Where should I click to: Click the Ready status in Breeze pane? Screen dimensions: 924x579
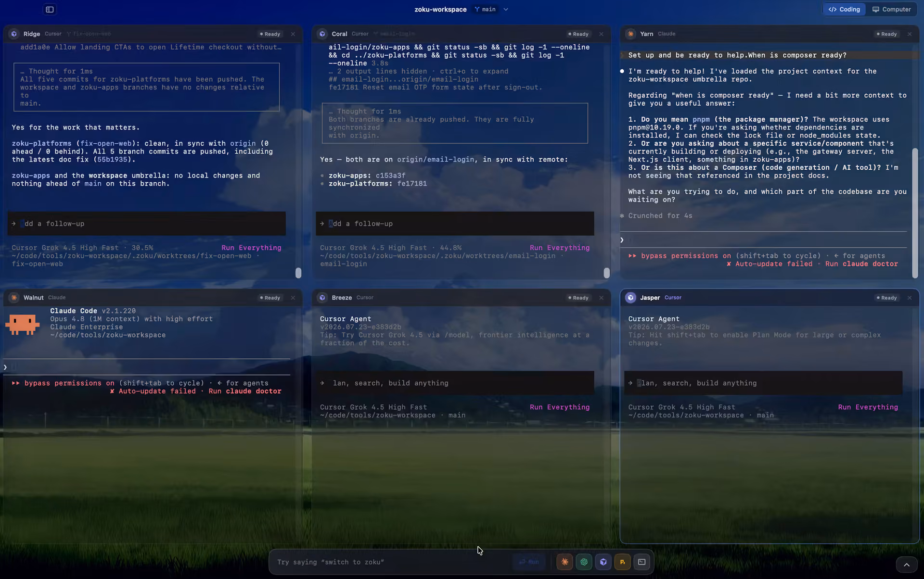(578, 298)
